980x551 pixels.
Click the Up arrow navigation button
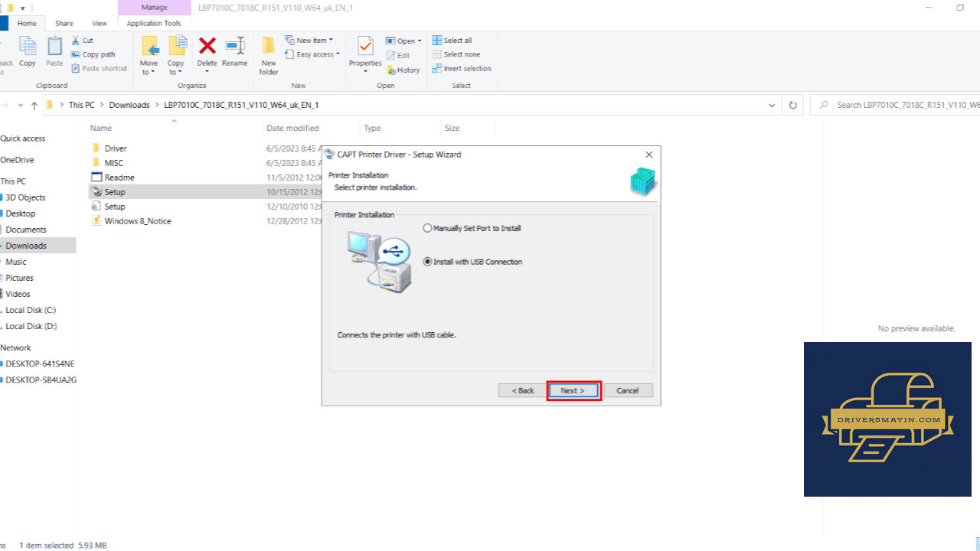click(34, 105)
